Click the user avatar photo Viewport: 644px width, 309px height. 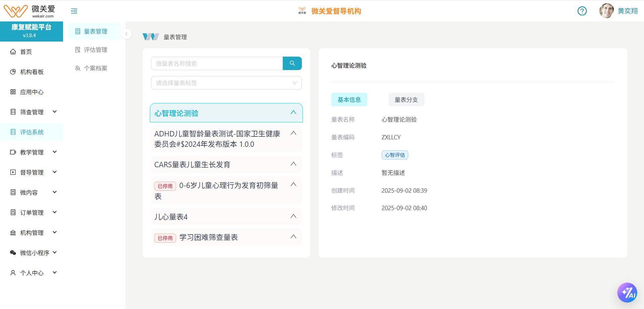coord(606,11)
